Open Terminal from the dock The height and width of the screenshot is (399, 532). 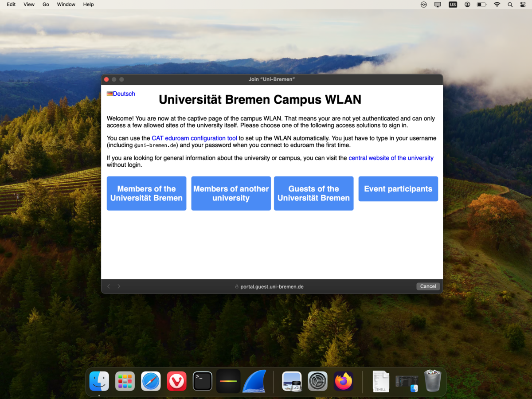coord(203,381)
